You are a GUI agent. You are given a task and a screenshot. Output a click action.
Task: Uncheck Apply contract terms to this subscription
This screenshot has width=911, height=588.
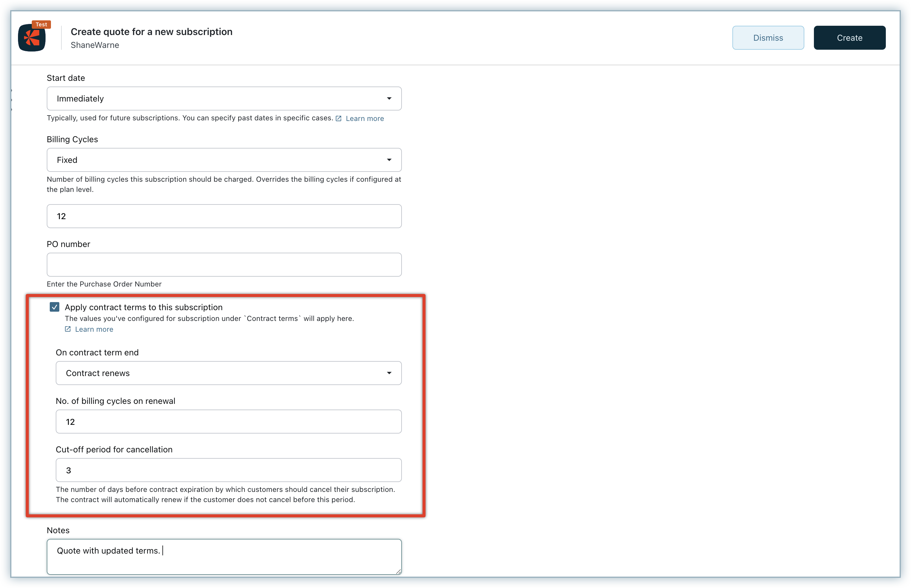pyautogui.click(x=55, y=307)
